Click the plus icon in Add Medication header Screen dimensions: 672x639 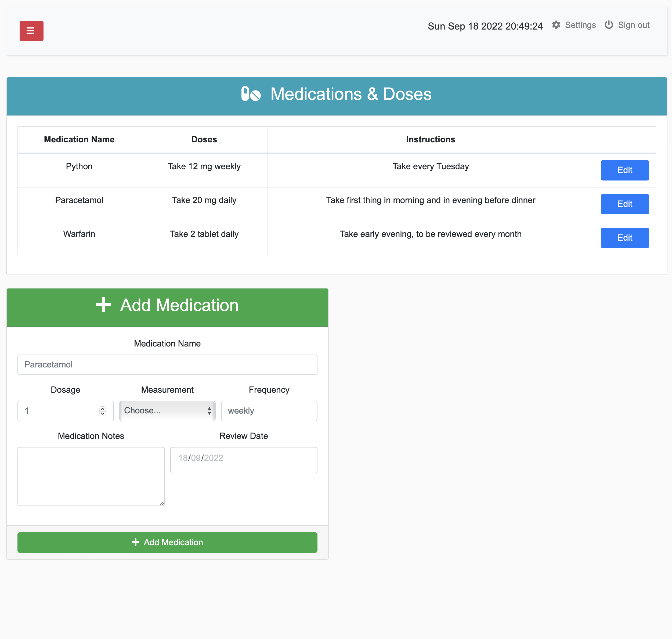103,306
